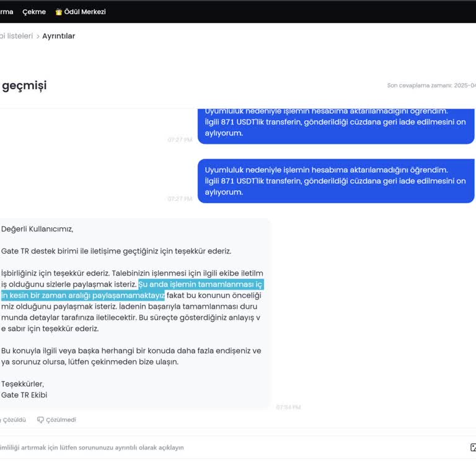Open the Çekme menu item
The image size is (476, 476).
[x=34, y=12]
